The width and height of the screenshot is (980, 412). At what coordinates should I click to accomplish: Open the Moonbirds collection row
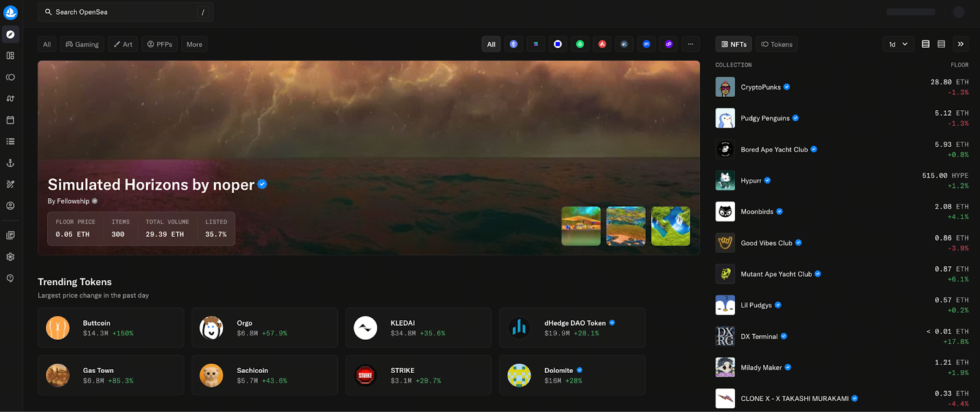[842, 212]
